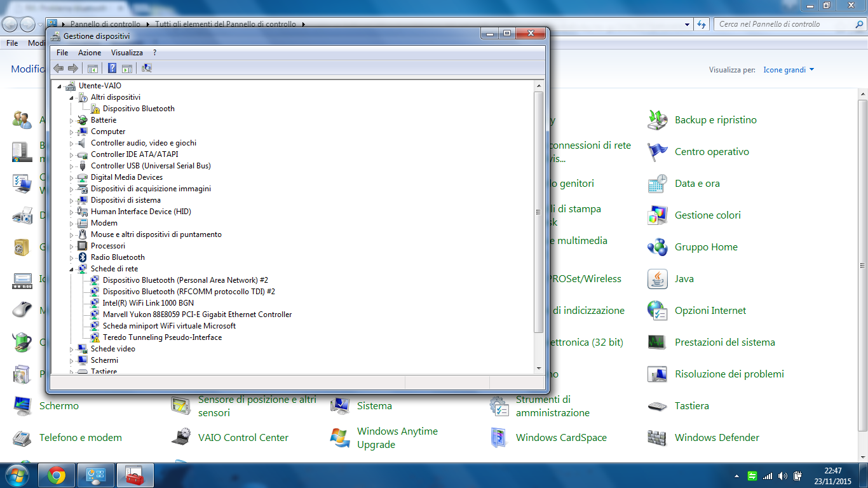Select the warning icon beside Dispositivo Bluetooth under Altri dispositivi

coord(95,109)
